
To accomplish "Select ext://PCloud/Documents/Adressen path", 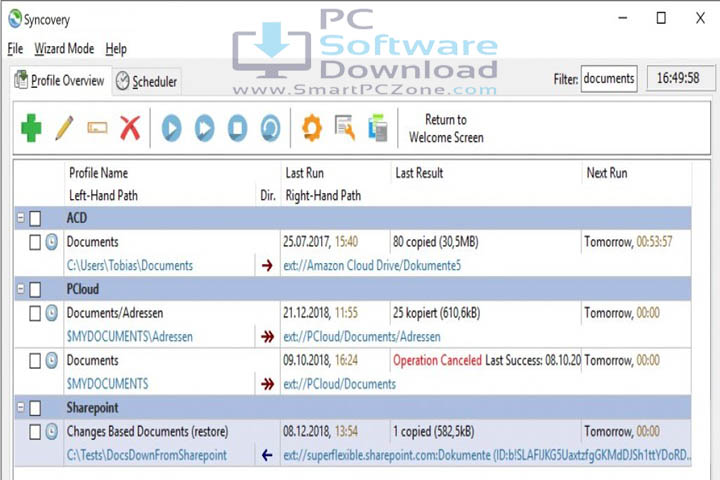I will (362, 337).
